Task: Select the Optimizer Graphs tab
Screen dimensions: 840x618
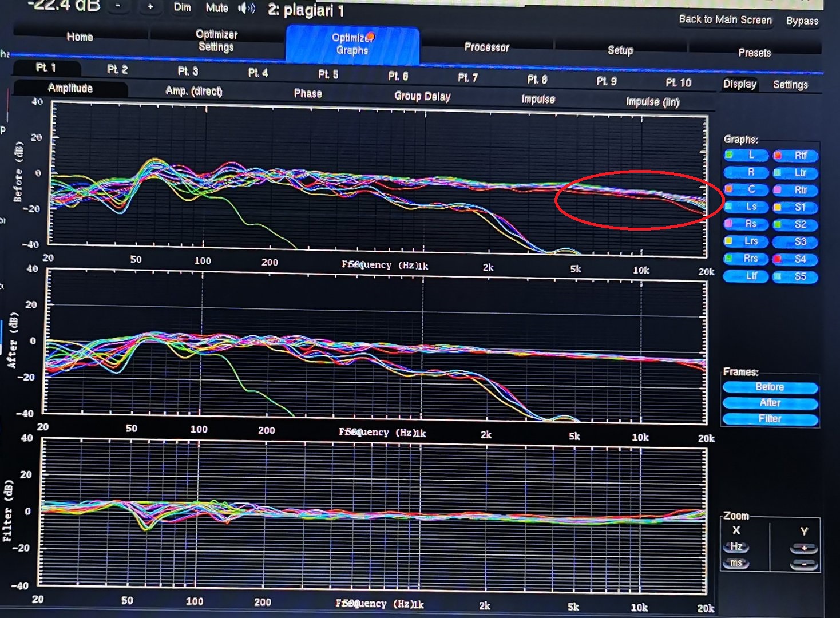Action: click(x=352, y=44)
